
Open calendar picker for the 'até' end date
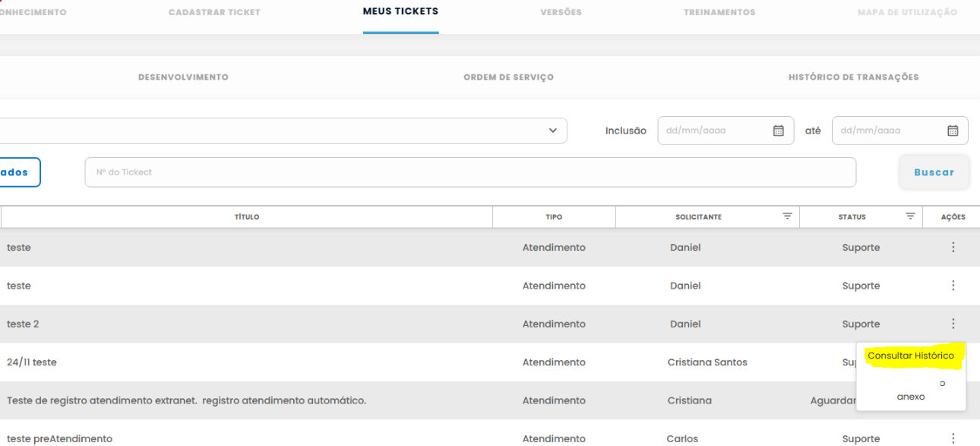pos(953,131)
